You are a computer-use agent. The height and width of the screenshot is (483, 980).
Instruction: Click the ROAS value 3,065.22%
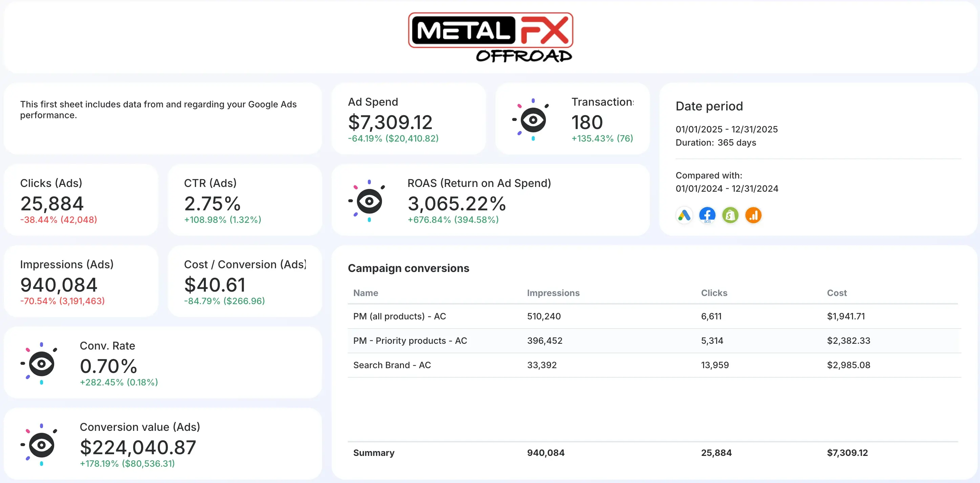point(456,204)
